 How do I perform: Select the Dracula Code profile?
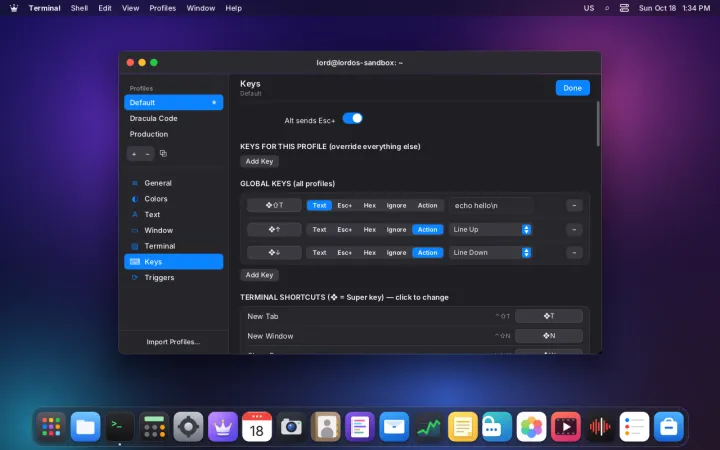click(174, 118)
